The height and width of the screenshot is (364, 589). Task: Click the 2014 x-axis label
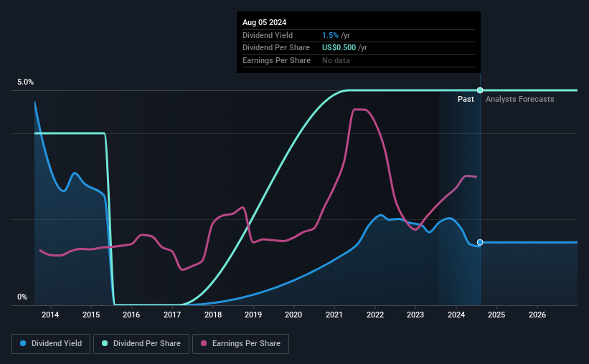pyautogui.click(x=50, y=315)
